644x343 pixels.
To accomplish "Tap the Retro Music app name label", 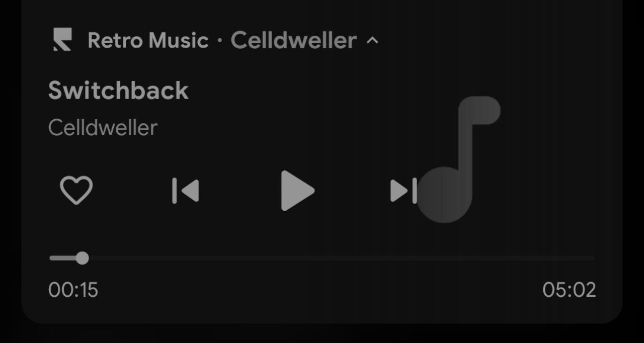I will [x=148, y=40].
